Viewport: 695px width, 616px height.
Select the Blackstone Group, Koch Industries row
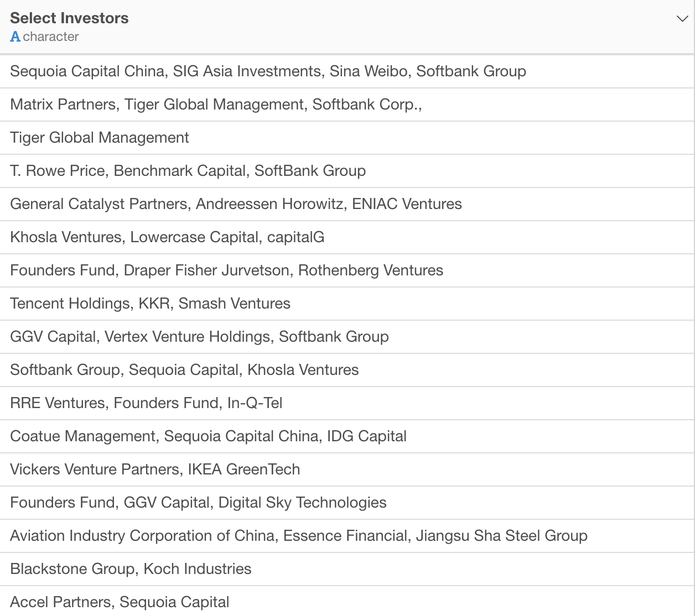point(347,569)
